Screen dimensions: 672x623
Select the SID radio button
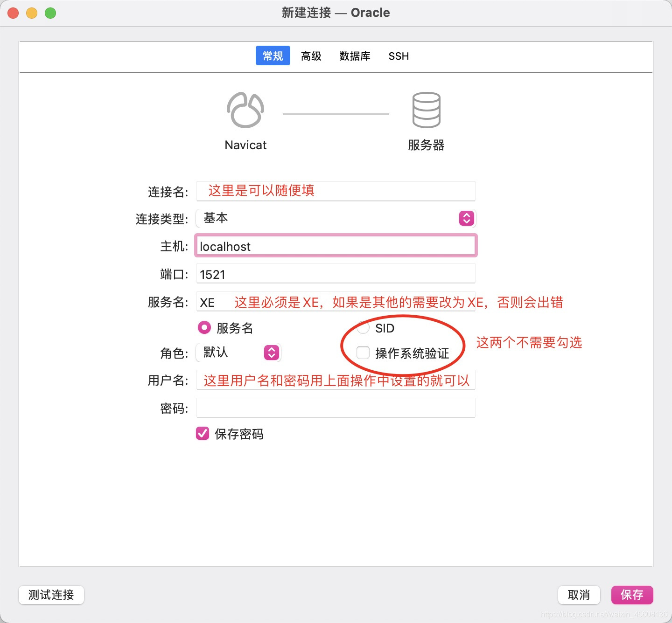pyautogui.click(x=363, y=328)
